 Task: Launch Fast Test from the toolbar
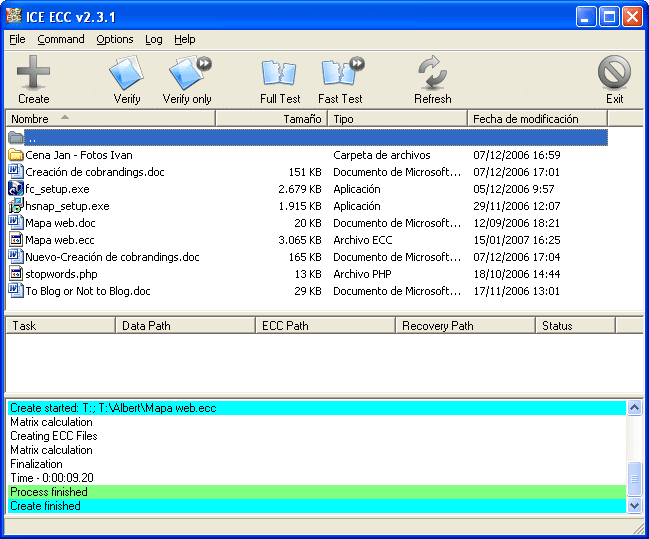(340, 80)
